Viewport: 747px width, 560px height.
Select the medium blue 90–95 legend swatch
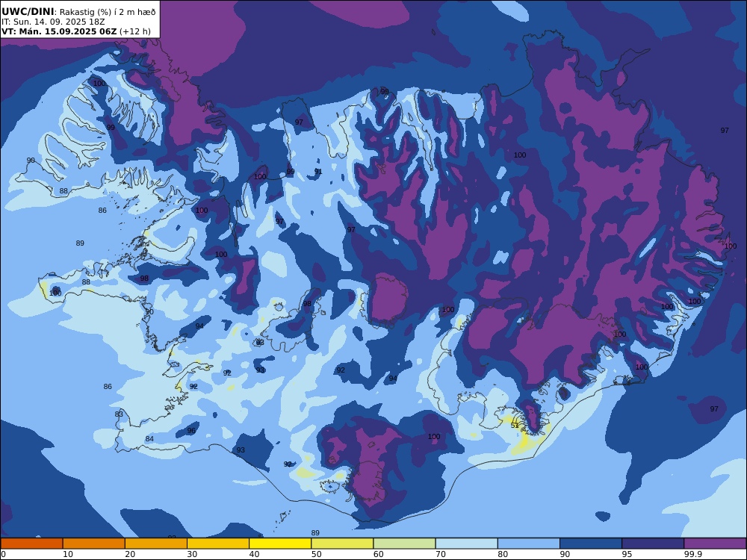click(591, 544)
